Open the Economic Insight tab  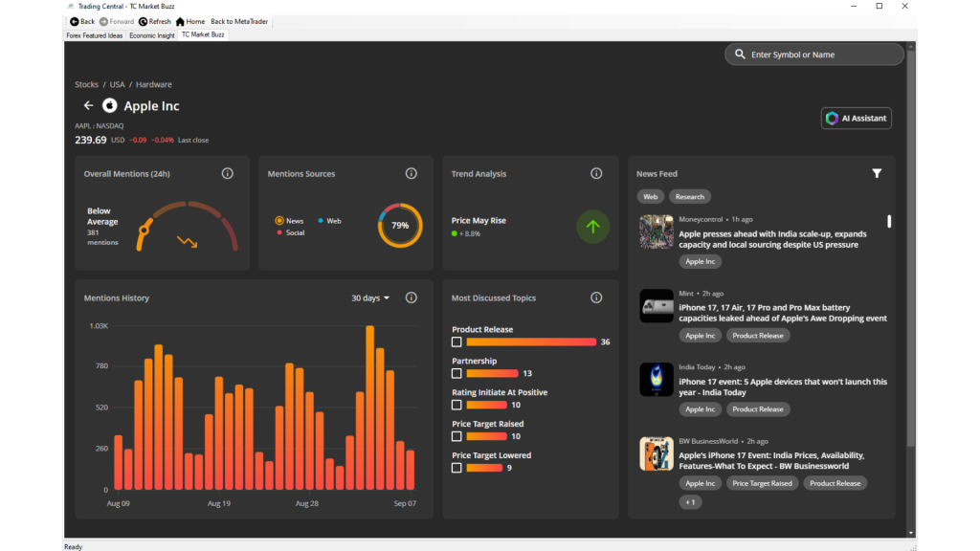pos(152,35)
